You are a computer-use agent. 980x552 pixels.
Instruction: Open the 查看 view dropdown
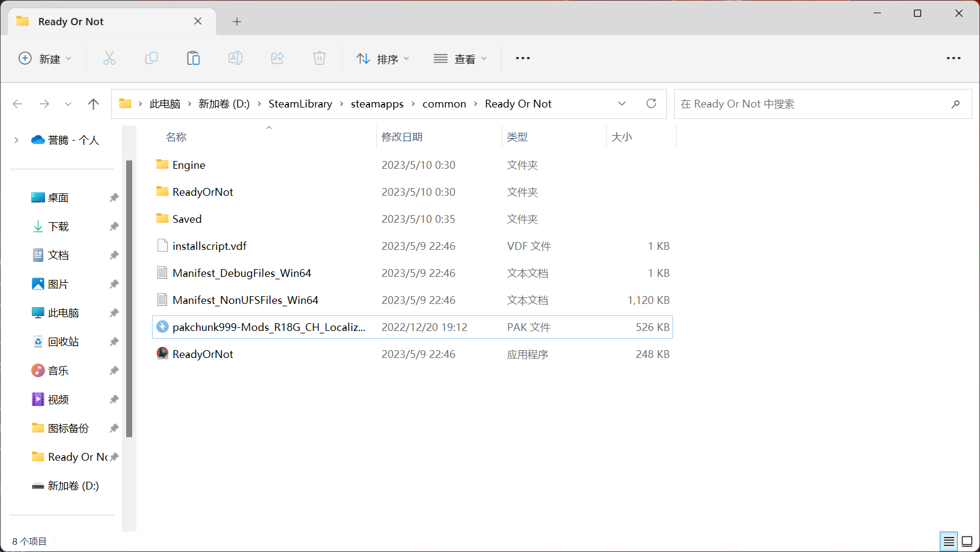tap(460, 58)
